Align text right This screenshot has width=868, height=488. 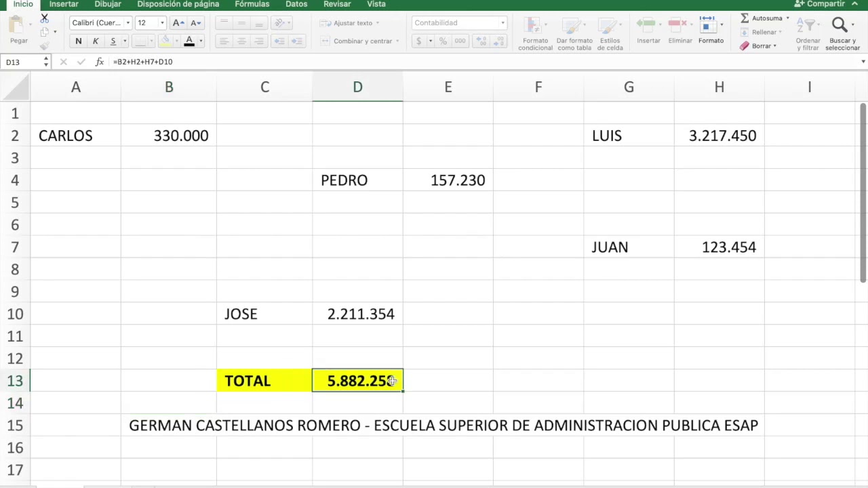(258, 41)
